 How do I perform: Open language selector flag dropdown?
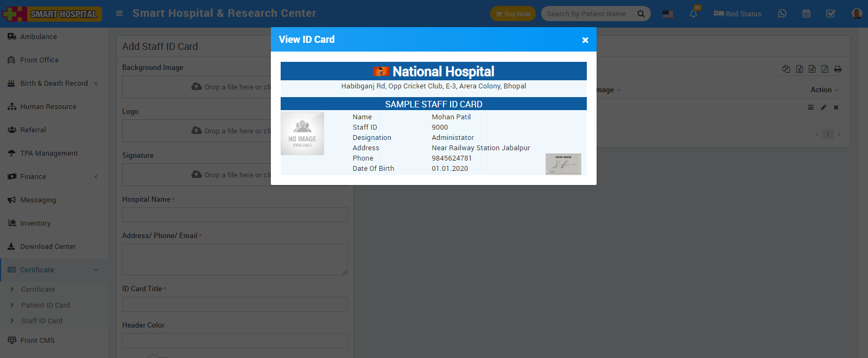pyautogui.click(x=668, y=14)
